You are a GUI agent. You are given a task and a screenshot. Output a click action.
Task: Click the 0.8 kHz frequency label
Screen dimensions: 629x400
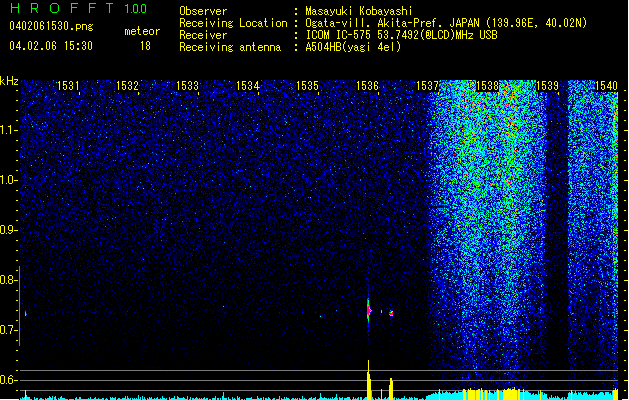9,280
